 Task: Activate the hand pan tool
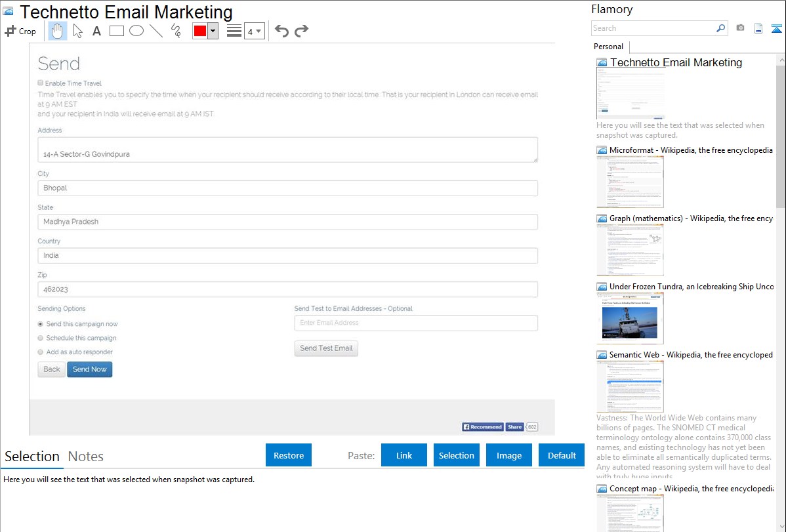coord(58,31)
